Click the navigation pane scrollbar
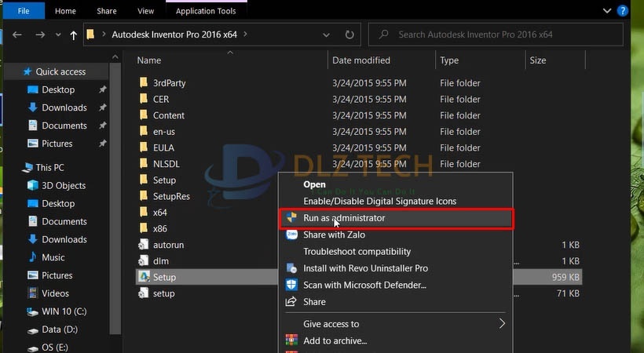 (115, 197)
